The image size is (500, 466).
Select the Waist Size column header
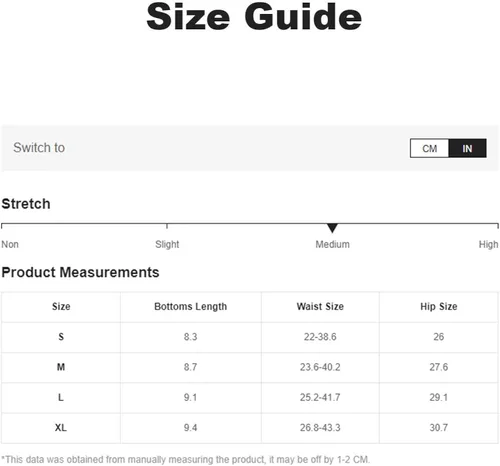pyautogui.click(x=320, y=307)
